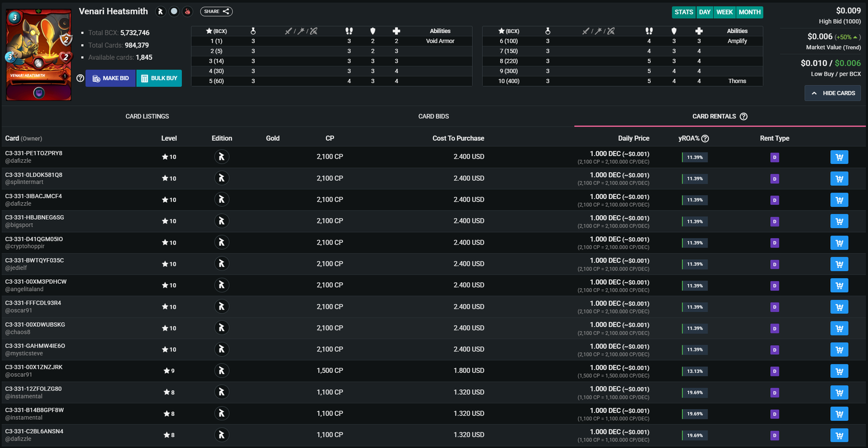
Task: Click the yROA% info question mark
Action: click(705, 138)
